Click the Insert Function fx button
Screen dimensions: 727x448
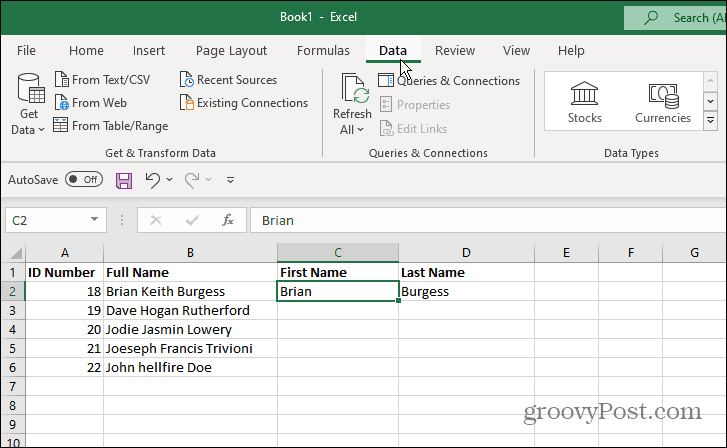tap(228, 220)
